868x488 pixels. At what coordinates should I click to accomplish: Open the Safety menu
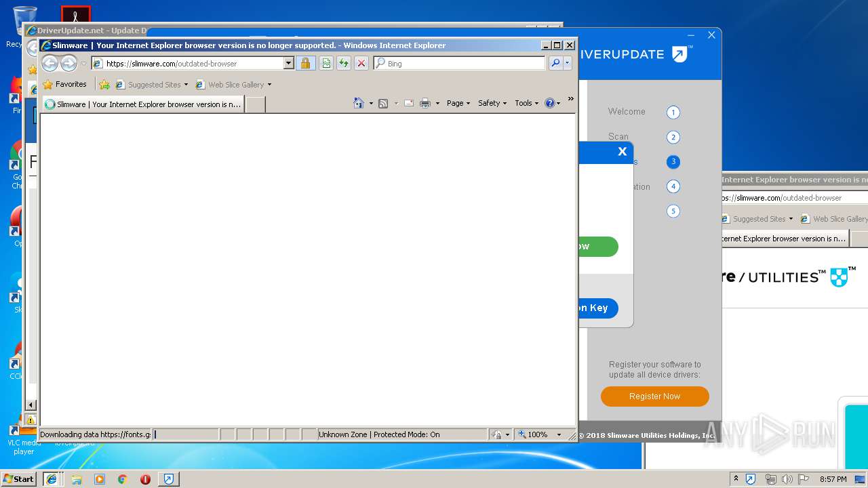(492, 103)
